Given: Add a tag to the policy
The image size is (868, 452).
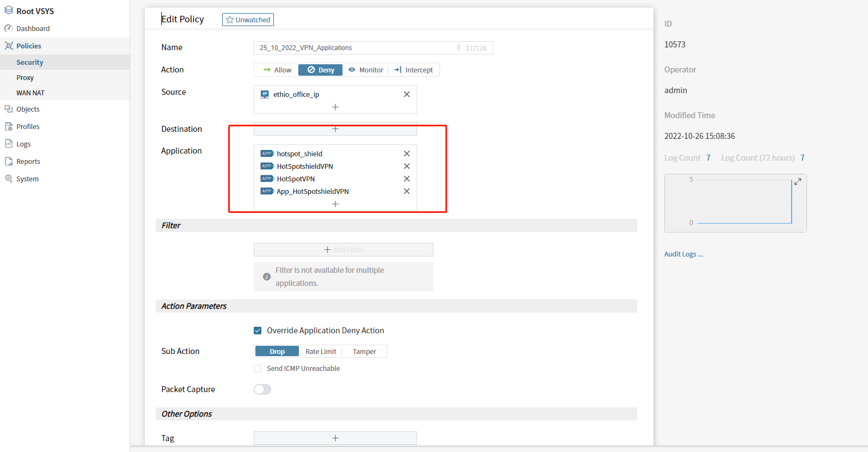Looking at the screenshot, I should click(x=335, y=438).
